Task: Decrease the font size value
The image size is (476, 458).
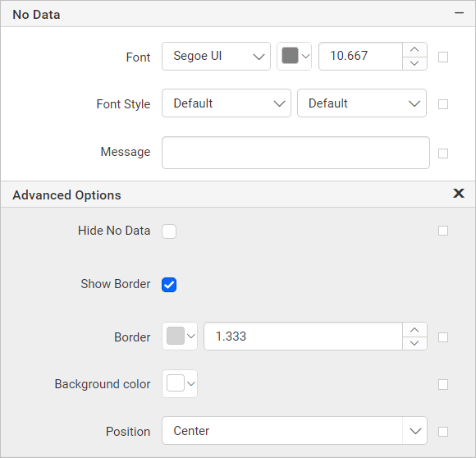Action: (414, 63)
